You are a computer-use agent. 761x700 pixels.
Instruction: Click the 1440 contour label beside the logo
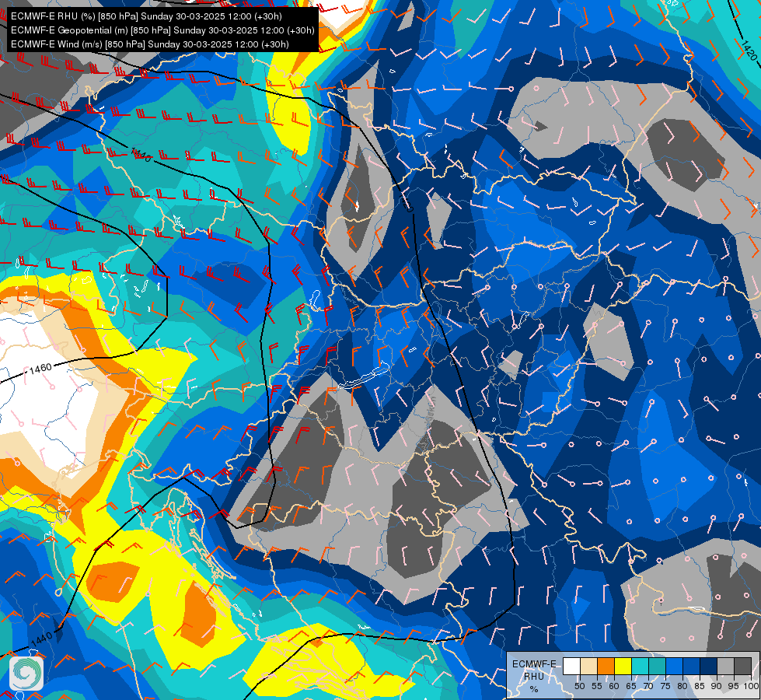[41, 640]
